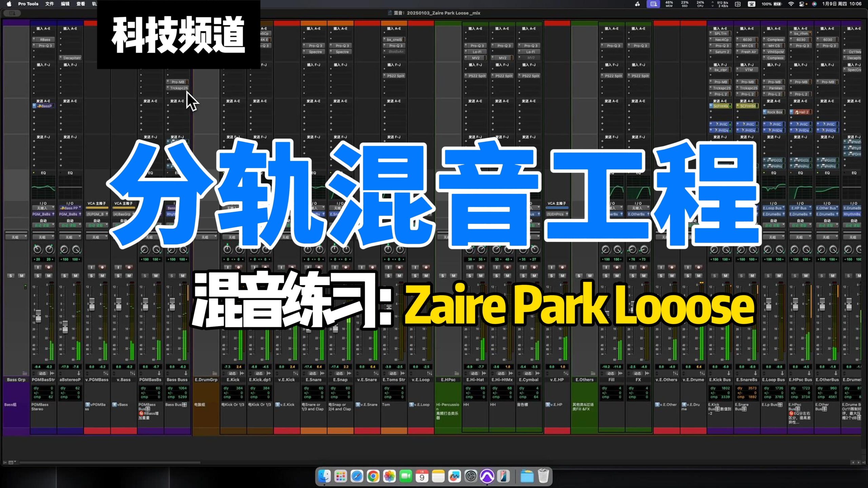
Task: Solo the aBstereoP track
Action: coord(65,276)
